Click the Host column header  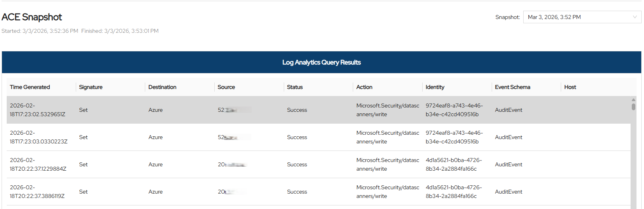coord(570,87)
